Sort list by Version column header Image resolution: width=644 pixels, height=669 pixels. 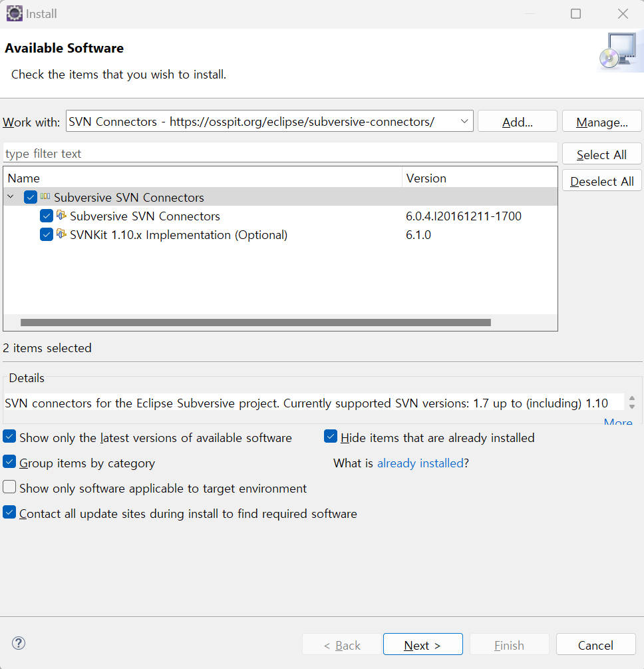pos(479,178)
